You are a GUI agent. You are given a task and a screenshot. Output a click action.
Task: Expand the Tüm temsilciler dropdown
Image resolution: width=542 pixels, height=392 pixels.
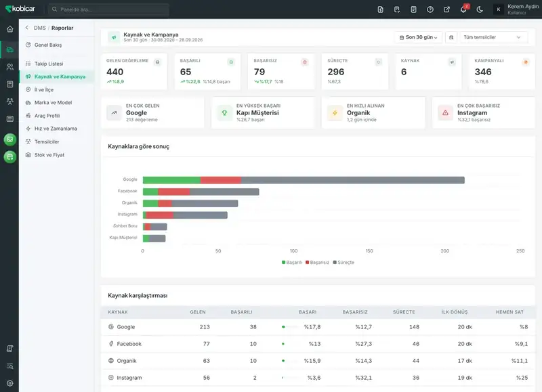493,37
